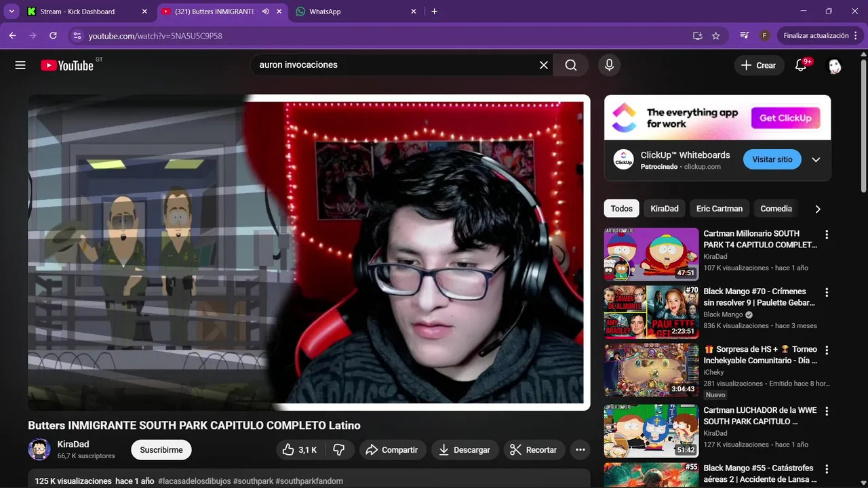This screenshot has height=488, width=868.
Task: Clear the search box with the X
Action: [x=544, y=65]
